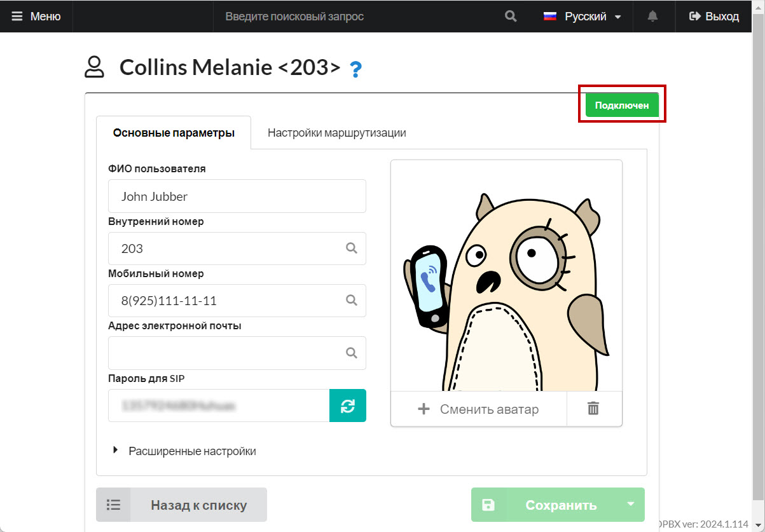The height and width of the screenshot is (532, 765).
Task: Click the Сохранить button
Action: tap(560, 505)
